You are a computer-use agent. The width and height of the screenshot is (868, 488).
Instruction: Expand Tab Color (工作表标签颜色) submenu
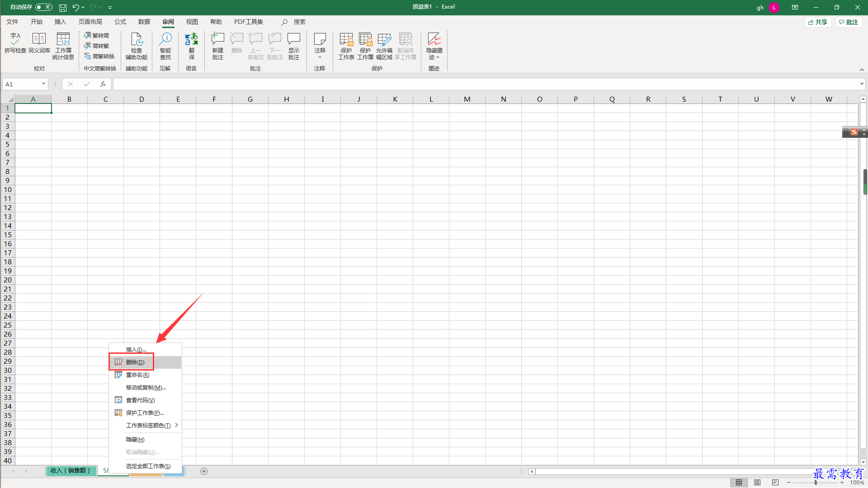pyautogui.click(x=145, y=425)
